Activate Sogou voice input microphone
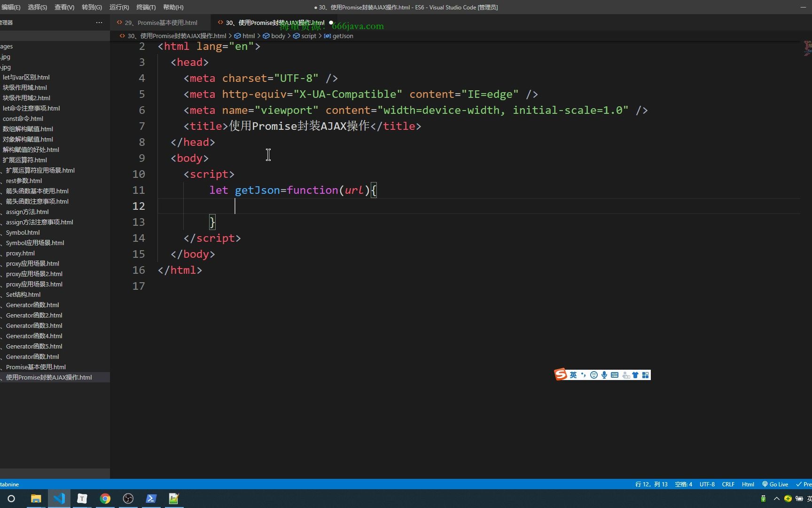The image size is (812, 508). (x=604, y=375)
